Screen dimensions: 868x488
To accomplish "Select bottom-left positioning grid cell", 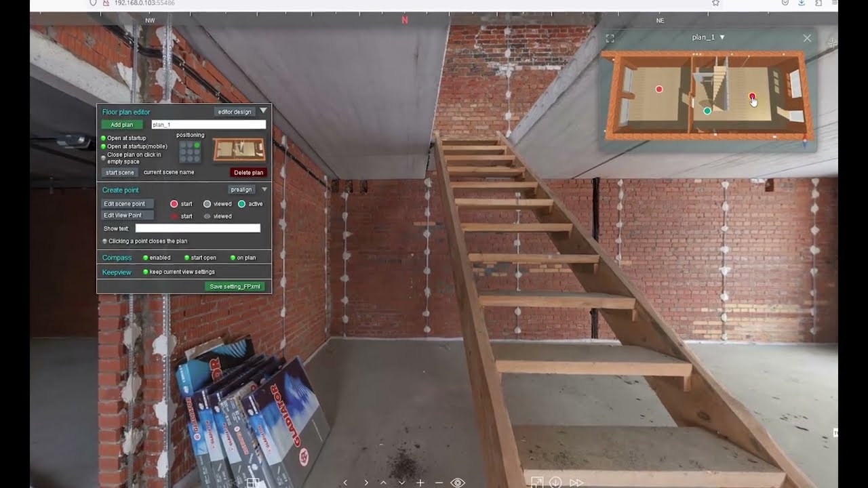I will point(183,159).
